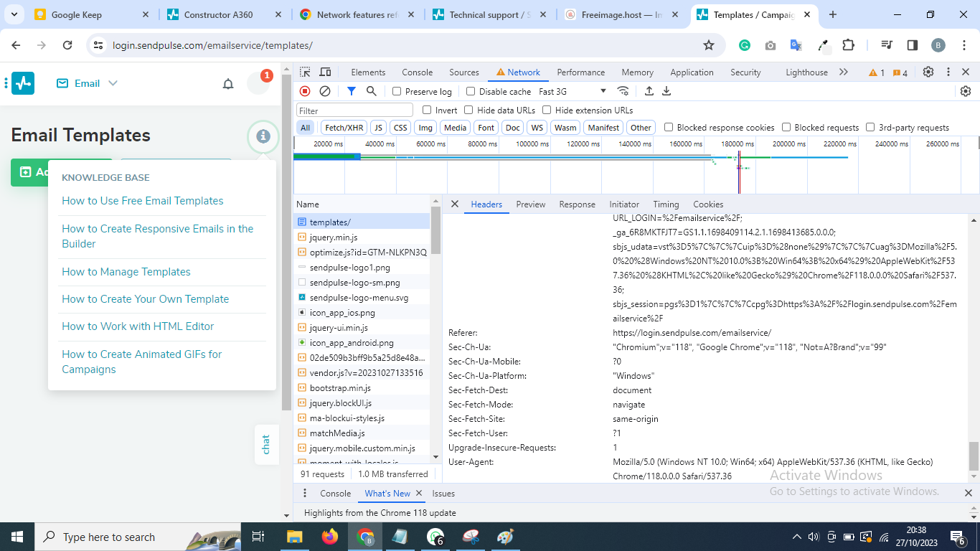Toggle the device toolbar icon

click(325, 72)
